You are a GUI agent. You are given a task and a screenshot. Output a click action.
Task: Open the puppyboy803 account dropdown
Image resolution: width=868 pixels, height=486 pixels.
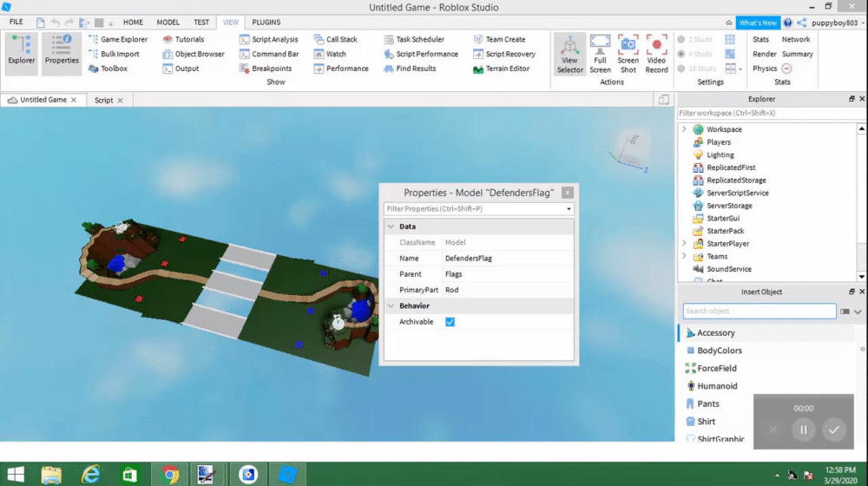click(x=837, y=23)
